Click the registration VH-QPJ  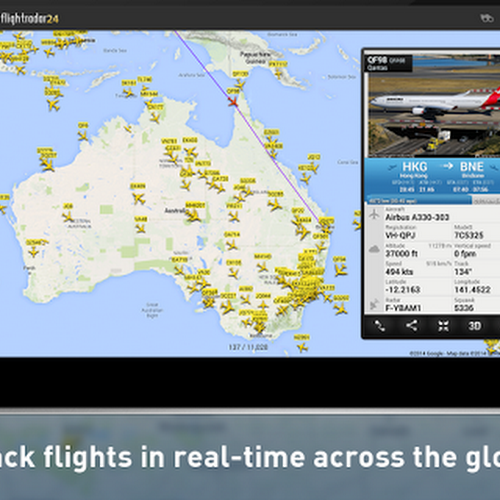tap(400, 235)
